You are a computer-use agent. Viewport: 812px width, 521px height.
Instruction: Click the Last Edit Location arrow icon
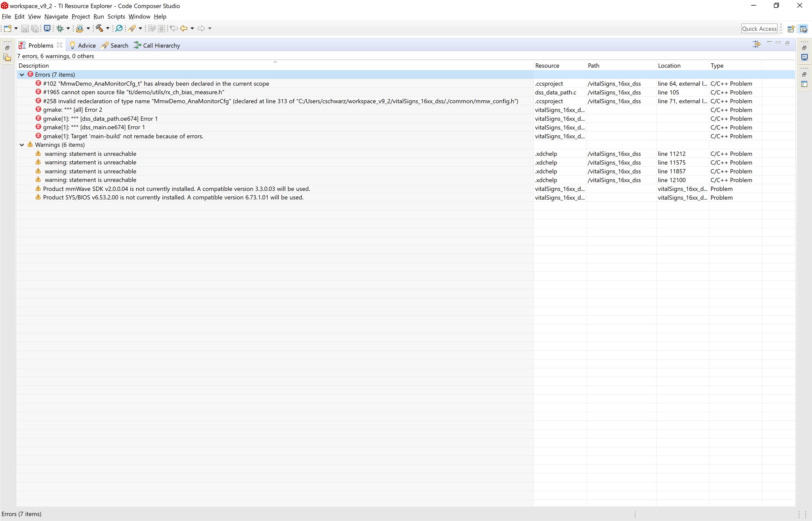click(x=174, y=28)
